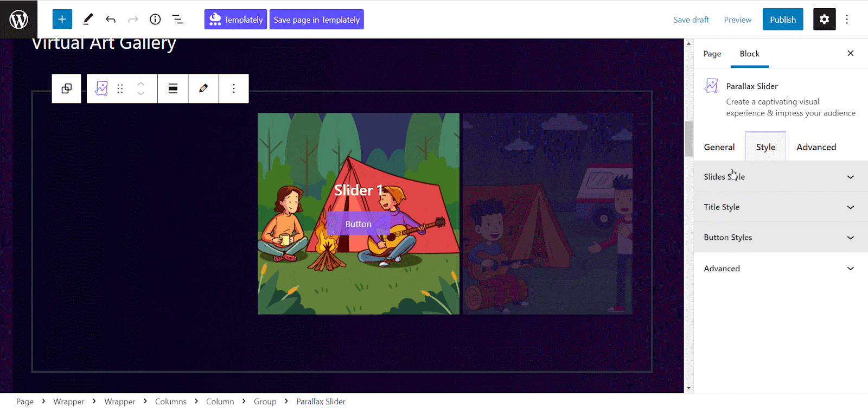
Task: Select second Wrapper in breadcrumb
Action: point(120,401)
